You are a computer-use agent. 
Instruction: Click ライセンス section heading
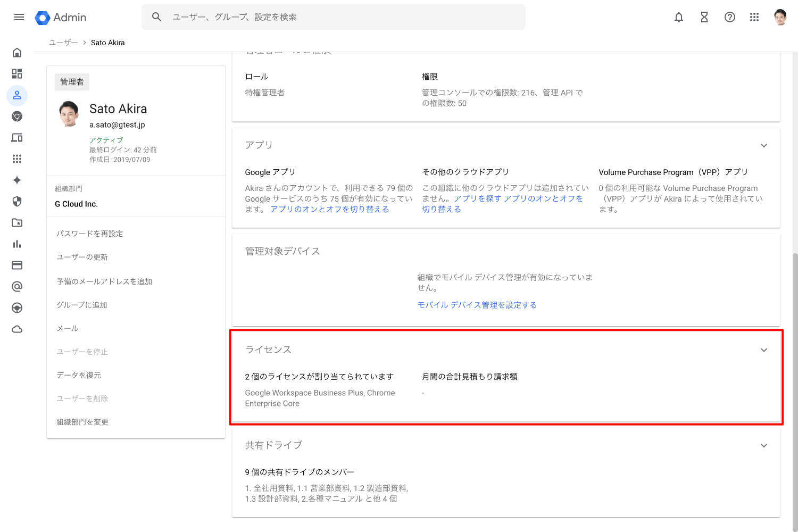268,350
